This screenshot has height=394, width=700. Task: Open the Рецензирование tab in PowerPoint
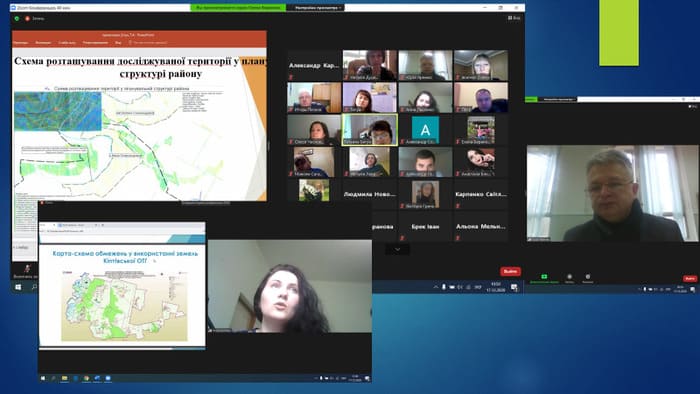[96, 43]
